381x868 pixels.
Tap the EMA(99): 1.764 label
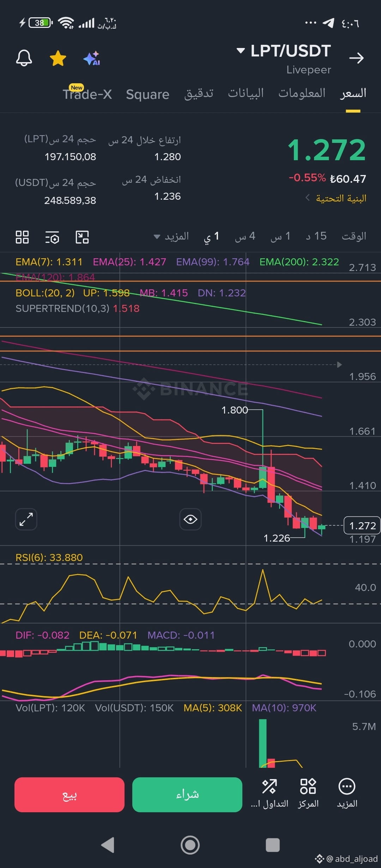tap(213, 262)
